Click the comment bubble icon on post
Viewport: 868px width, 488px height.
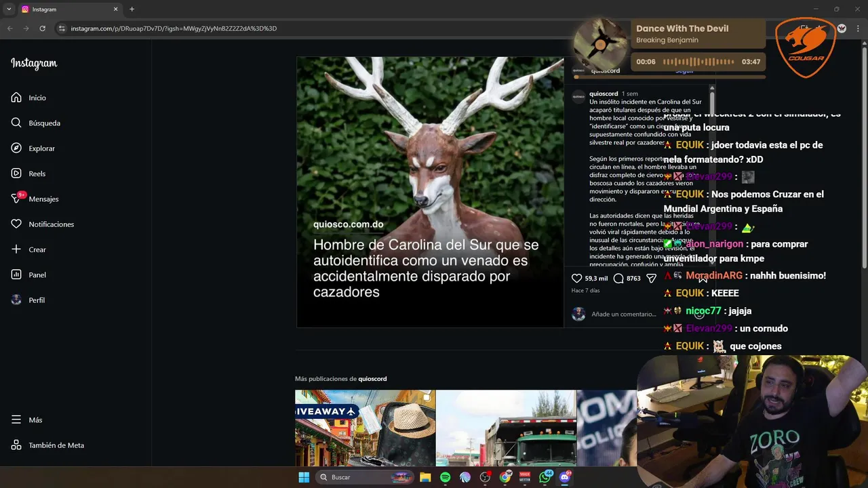(618, 279)
